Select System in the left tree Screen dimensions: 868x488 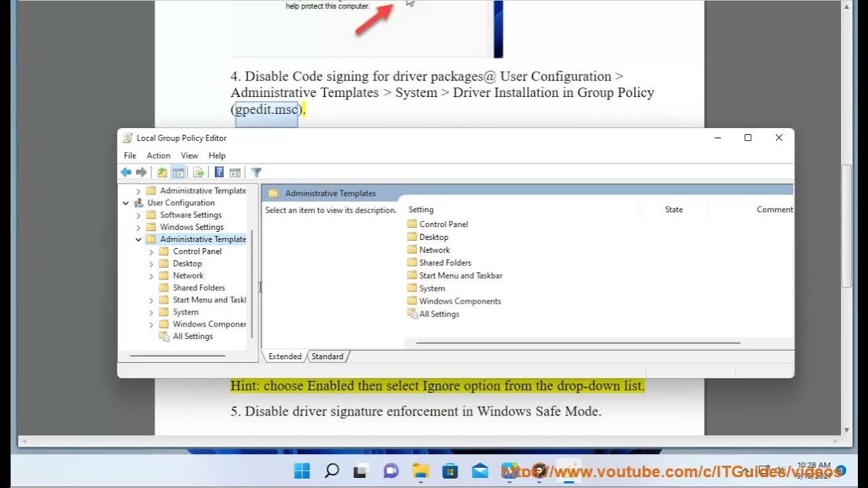[x=186, y=312]
